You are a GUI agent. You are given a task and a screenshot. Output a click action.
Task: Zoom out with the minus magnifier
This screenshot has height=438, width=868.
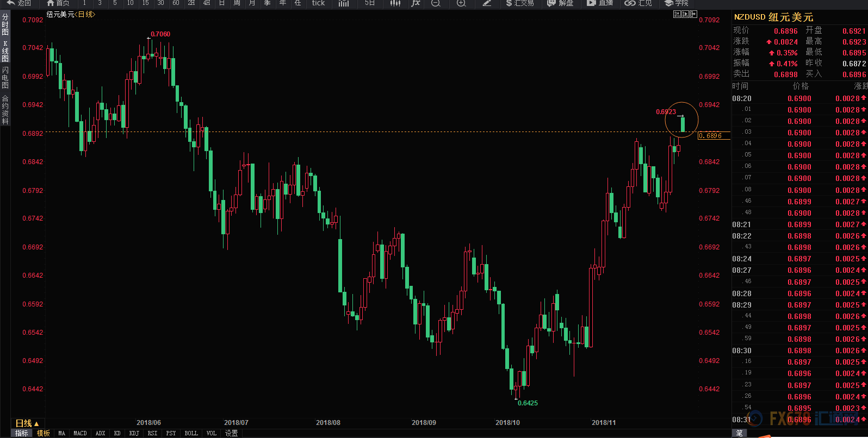[x=436, y=3]
